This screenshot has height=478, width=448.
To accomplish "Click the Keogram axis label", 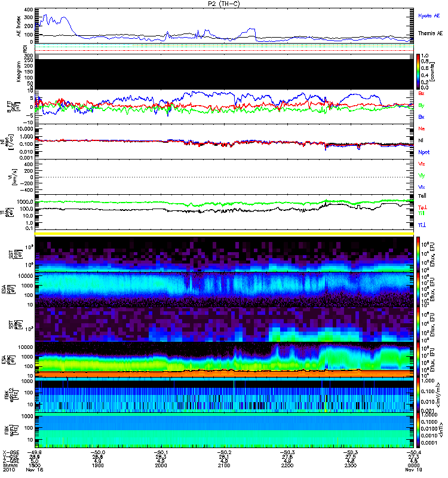I will 19,71.
